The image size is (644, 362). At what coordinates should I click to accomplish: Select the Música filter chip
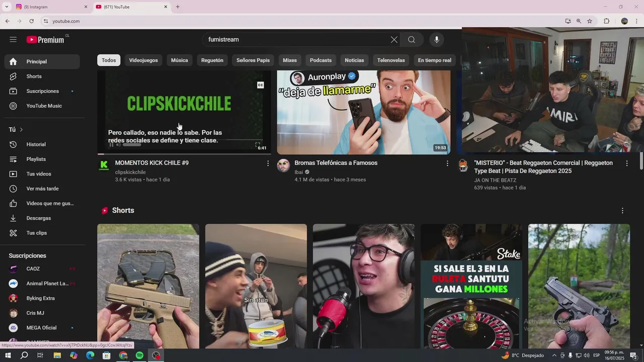[179, 60]
